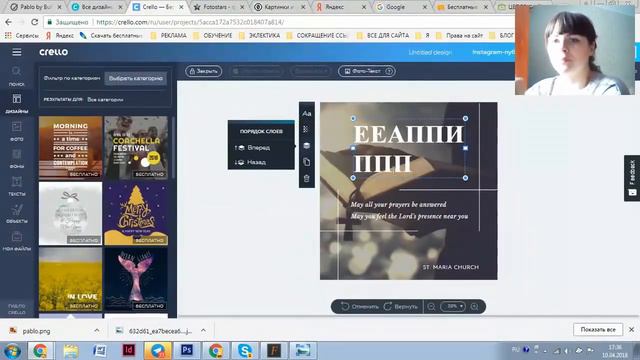Open the Feedback side tab
This screenshot has width=640, height=360.
(x=632, y=178)
